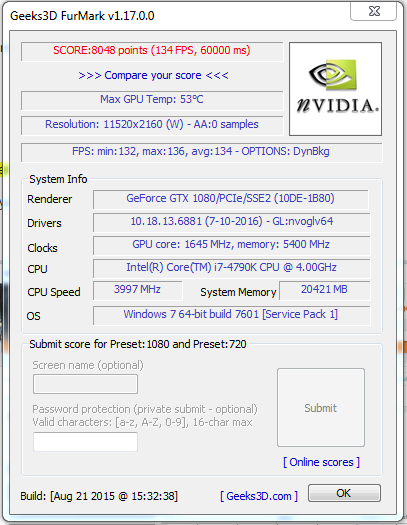Click the GPU core 1645 MHz clocks field
This screenshot has height=525, width=407.
coord(232,245)
